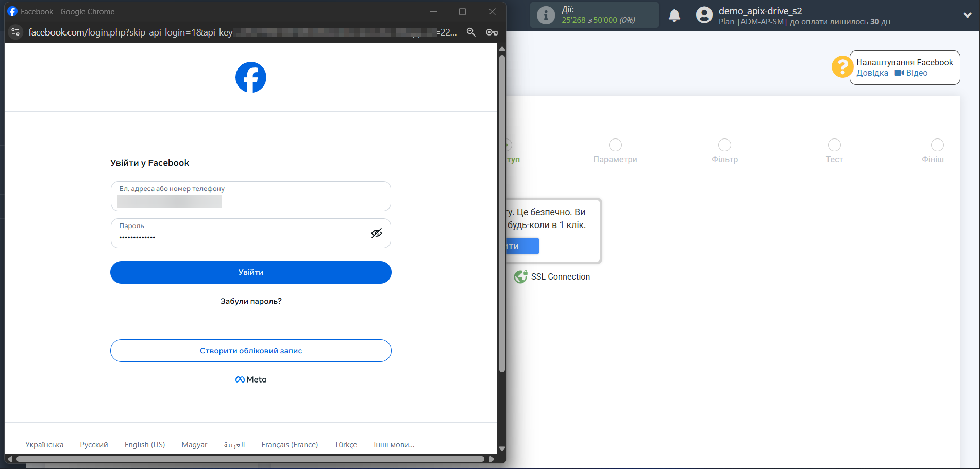Select Русский language link
980x469 pixels.
point(94,445)
